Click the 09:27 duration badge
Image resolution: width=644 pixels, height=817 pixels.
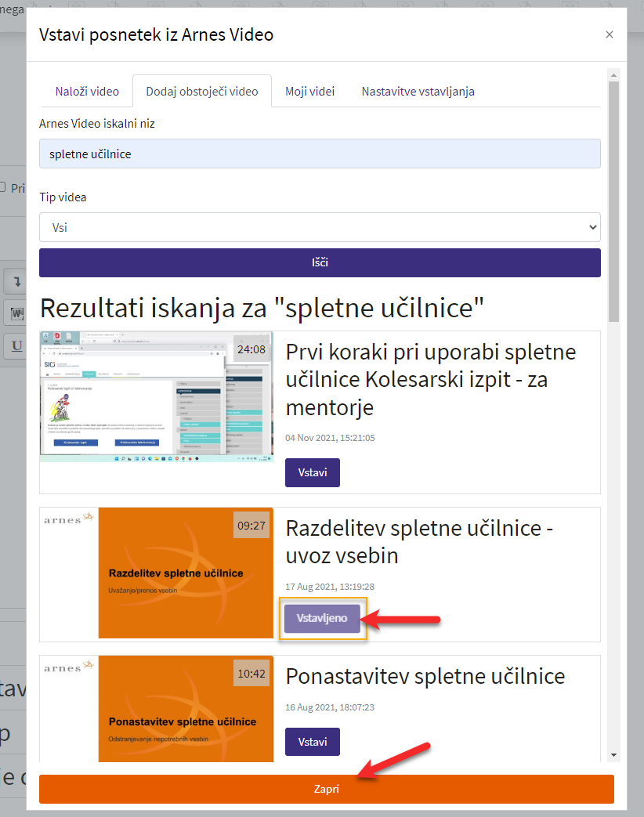(251, 526)
